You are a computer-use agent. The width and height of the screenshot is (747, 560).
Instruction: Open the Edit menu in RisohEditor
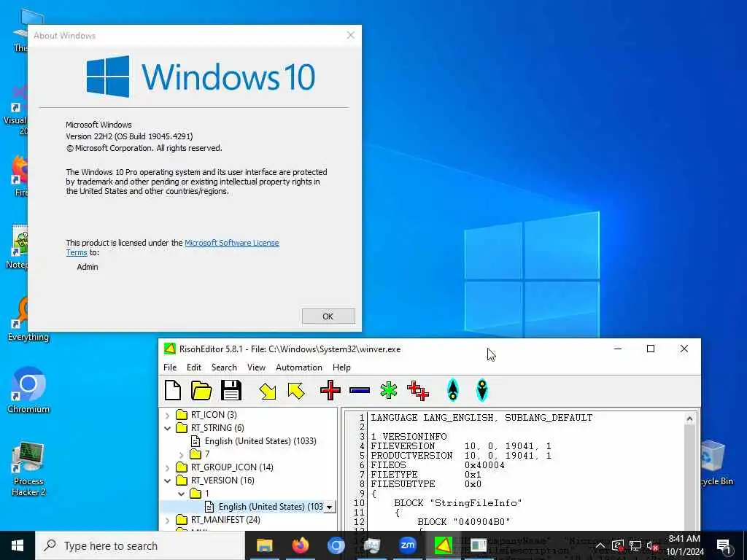(x=194, y=367)
